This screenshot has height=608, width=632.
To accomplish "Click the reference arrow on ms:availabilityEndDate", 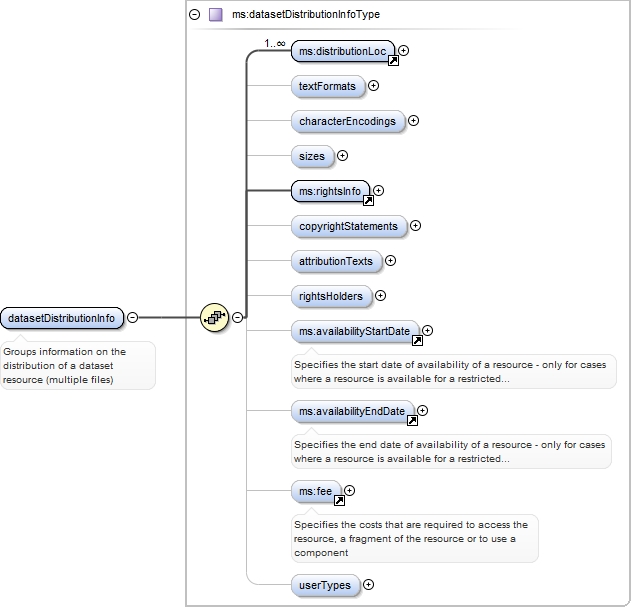I will [412, 421].
